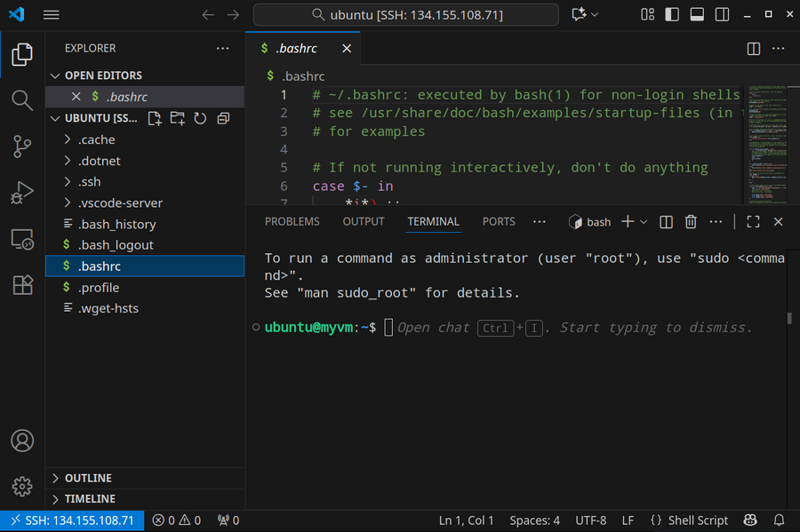Switch to the PORTS tab

click(x=499, y=222)
